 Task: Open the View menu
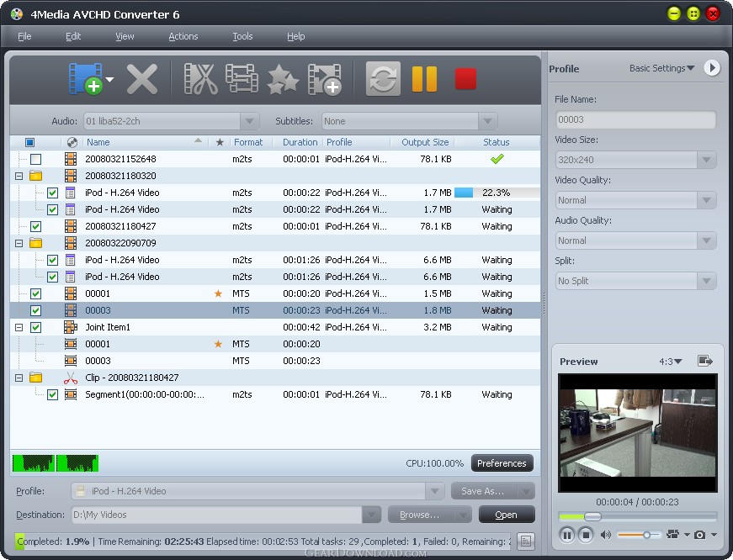coord(125,36)
